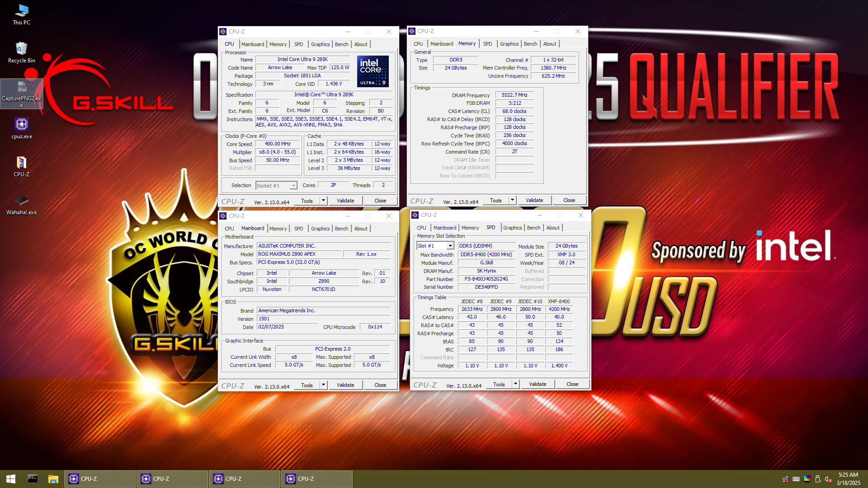This screenshot has height=488, width=868.
Task: Switch to Mainboard tab in SPD window
Action: pos(445,228)
